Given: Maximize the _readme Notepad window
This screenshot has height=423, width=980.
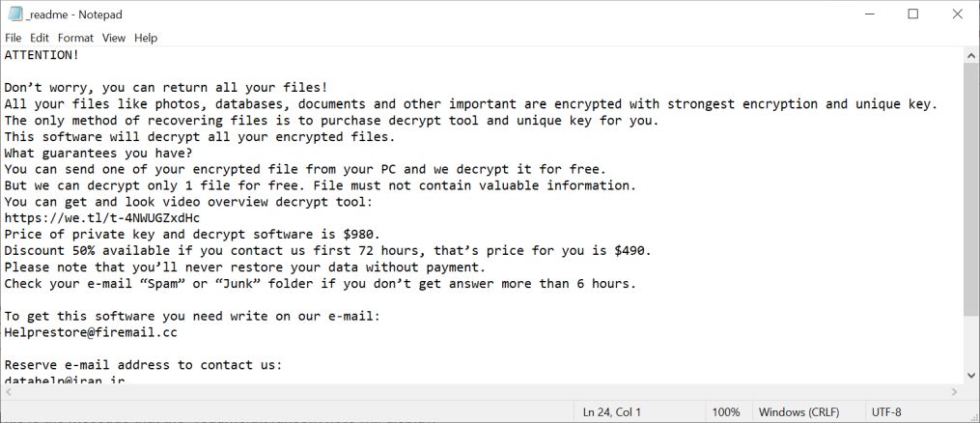Looking at the screenshot, I should (x=913, y=14).
